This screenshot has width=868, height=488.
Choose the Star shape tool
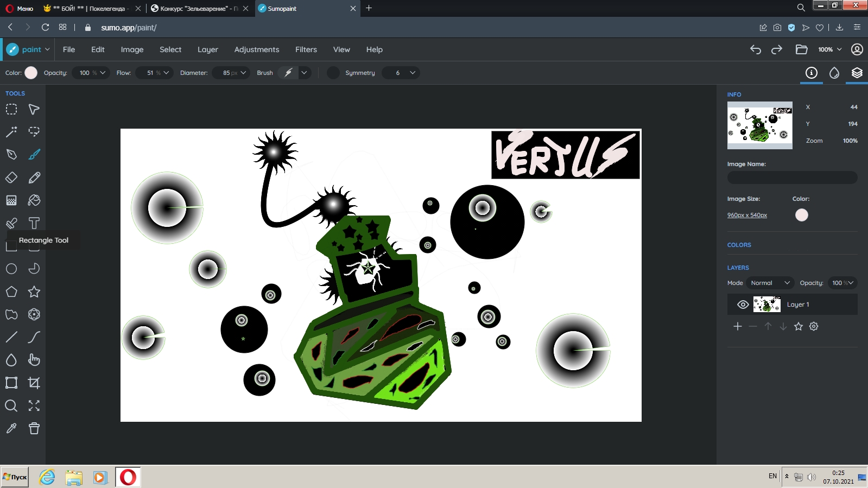pyautogui.click(x=34, y=291)
